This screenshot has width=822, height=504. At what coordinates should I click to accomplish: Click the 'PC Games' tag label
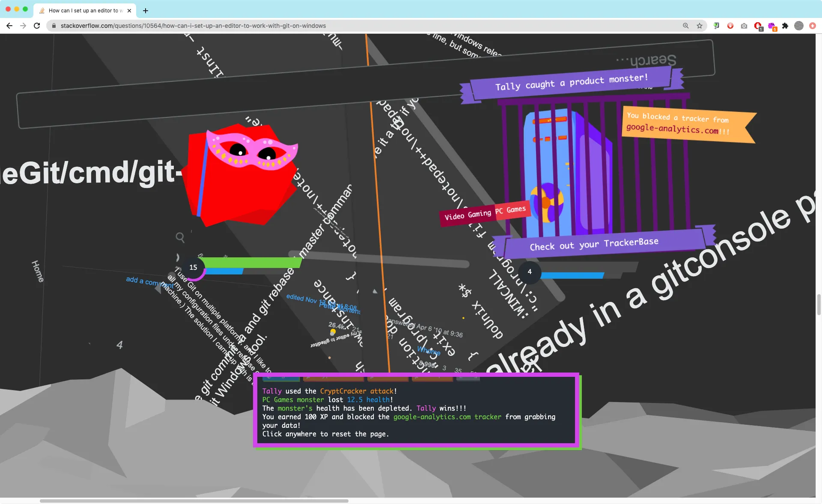coord(513,210)
